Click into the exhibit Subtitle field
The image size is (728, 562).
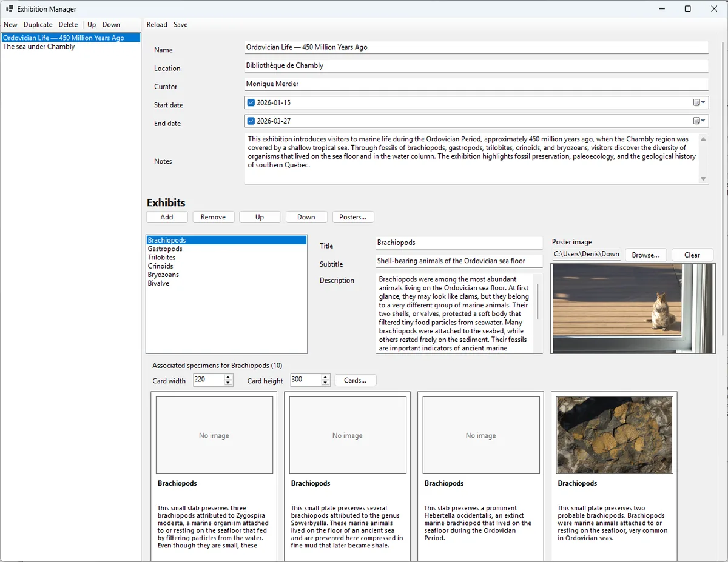click(459, 261)
